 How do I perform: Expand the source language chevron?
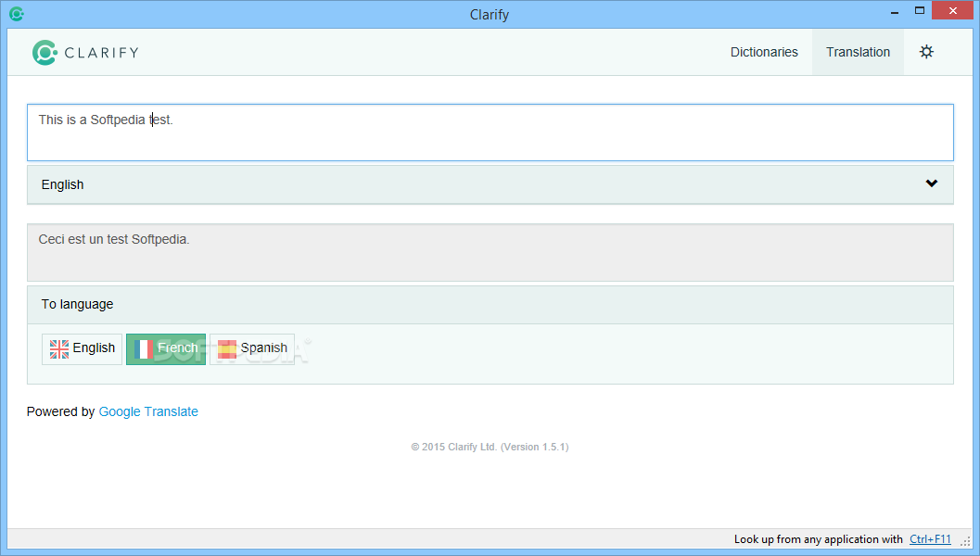tap(931, 183)
